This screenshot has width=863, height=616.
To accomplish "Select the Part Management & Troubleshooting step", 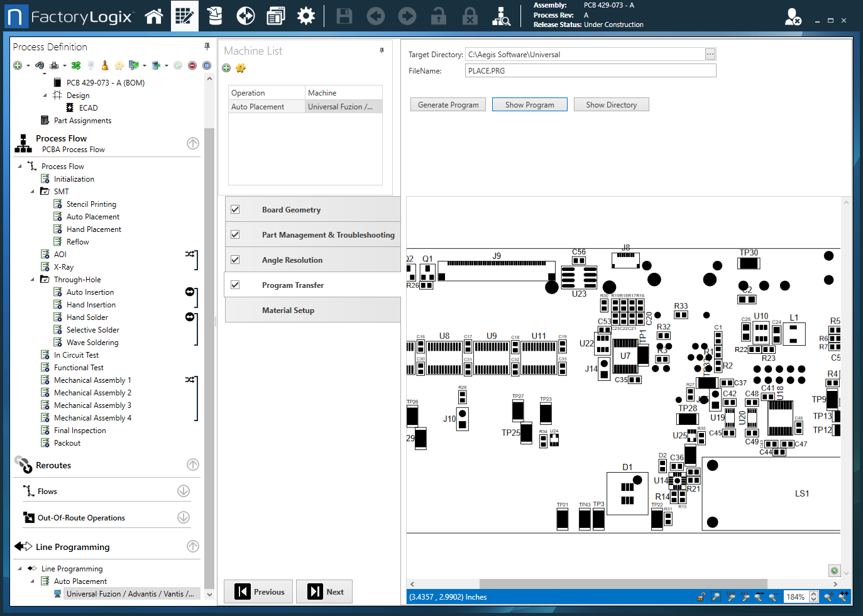I will (327, 234).
